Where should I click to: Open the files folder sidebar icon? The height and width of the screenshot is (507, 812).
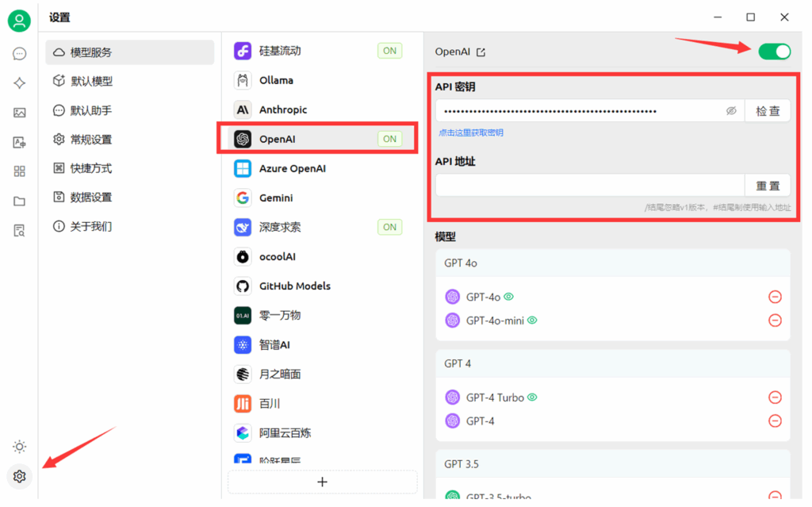20,202
